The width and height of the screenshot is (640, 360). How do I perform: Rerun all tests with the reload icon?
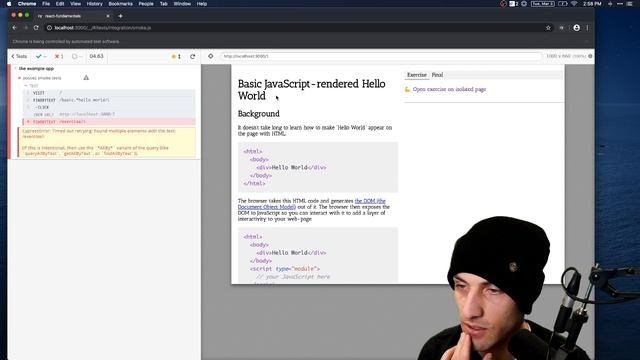tap(193, 56)
